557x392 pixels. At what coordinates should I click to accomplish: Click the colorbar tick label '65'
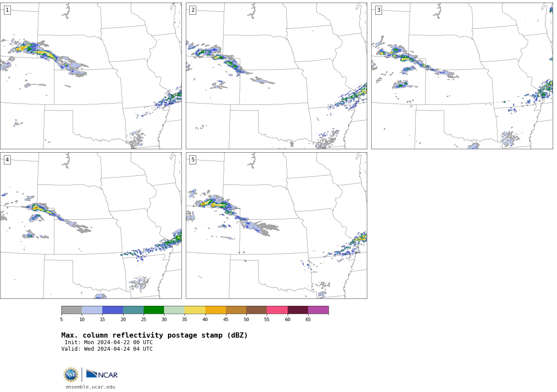pyautogui.click(x=308, y=320)
